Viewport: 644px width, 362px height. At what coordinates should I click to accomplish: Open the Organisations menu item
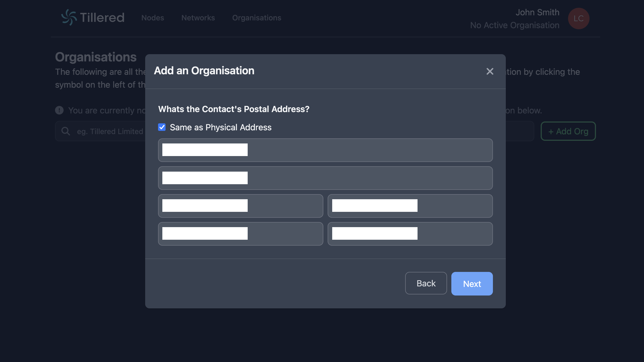pyautogui.click(x=257, y=18)
